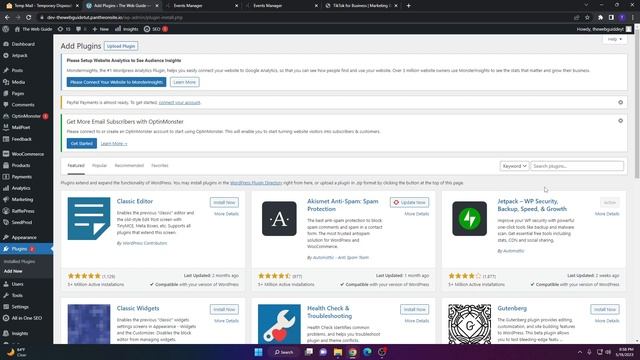Go to Posts in the sidebar
The width and height of the screenshot is (640, 360).
click(x=17, y=71)
